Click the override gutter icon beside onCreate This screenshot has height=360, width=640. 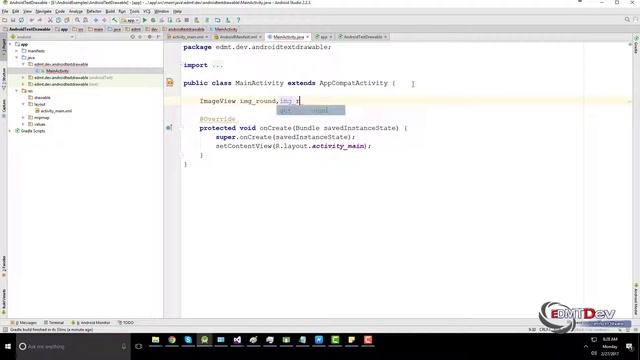[x=169, y=128]
